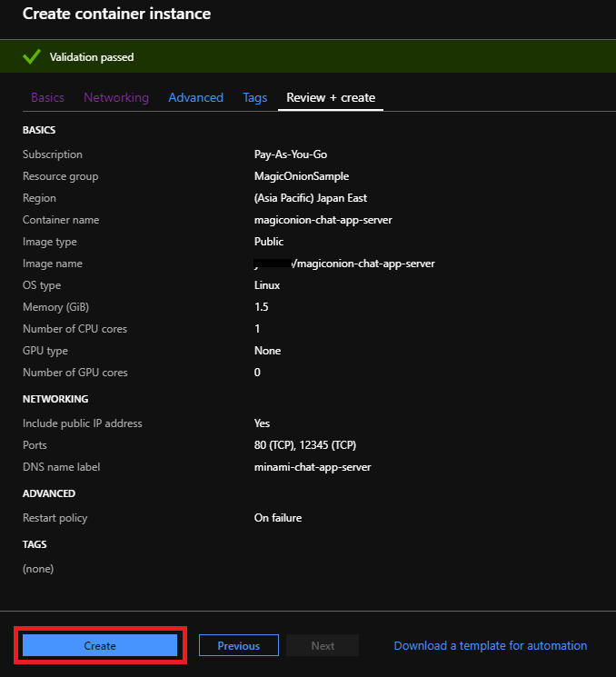Select the image name /magiconion-chat-app-server value
This screenshot has height=677, width=616.
click(x=344, y=264)
